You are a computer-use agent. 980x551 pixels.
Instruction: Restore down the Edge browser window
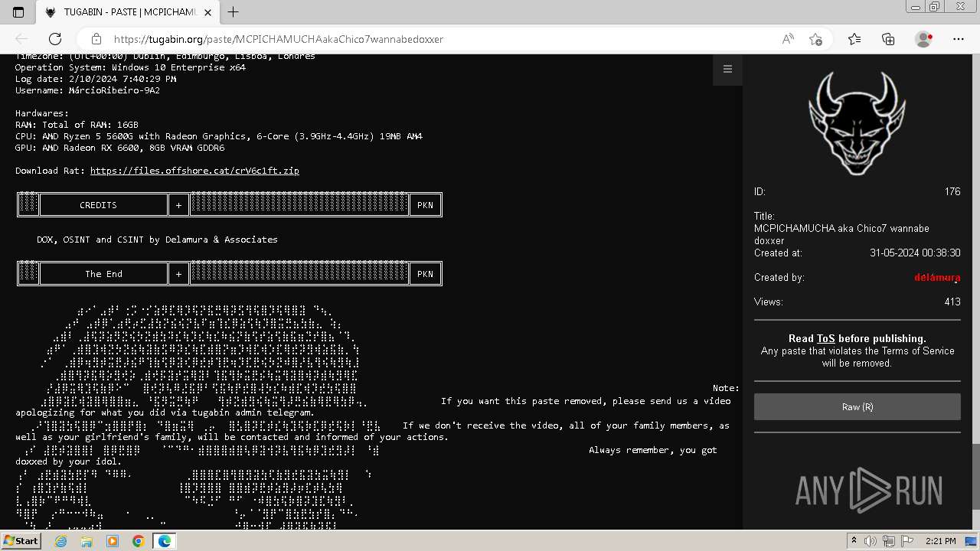tap(934, 7)
